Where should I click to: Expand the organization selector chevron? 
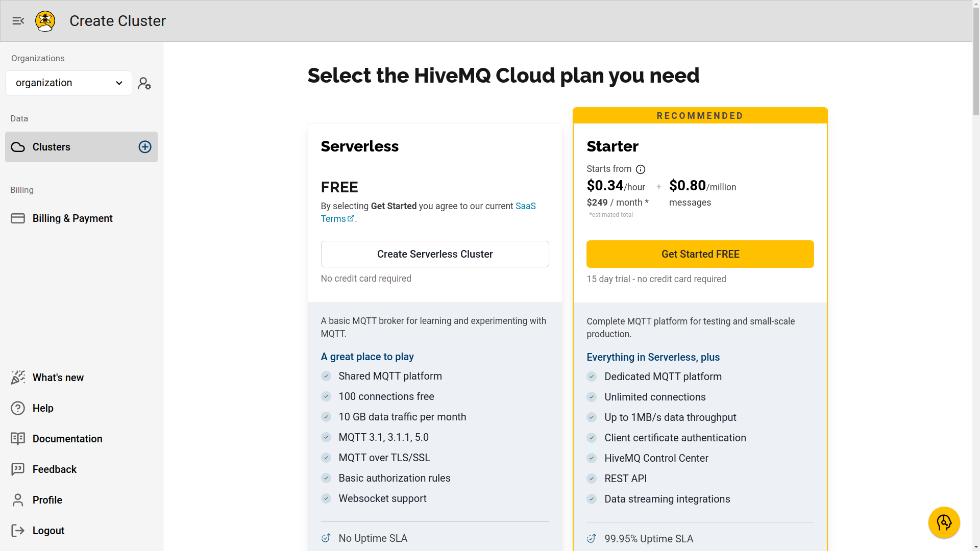[119, 83]
